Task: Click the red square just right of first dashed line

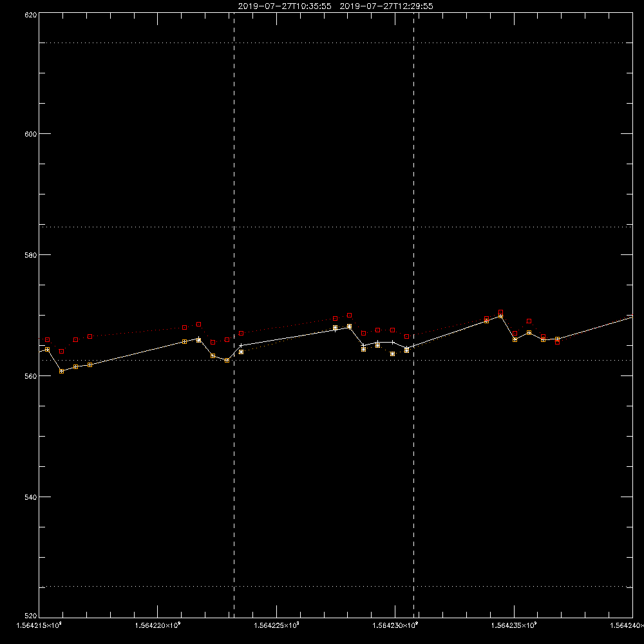Action: tap(241, 333)
